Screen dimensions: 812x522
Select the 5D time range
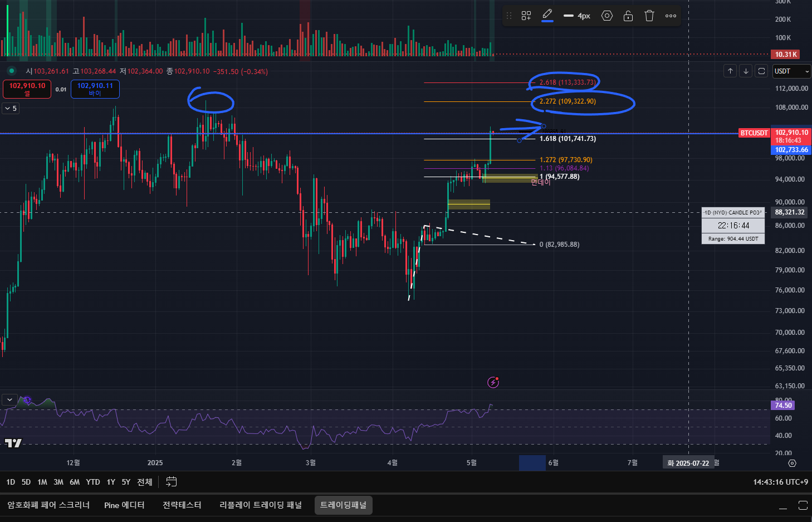tap(26, 482)
